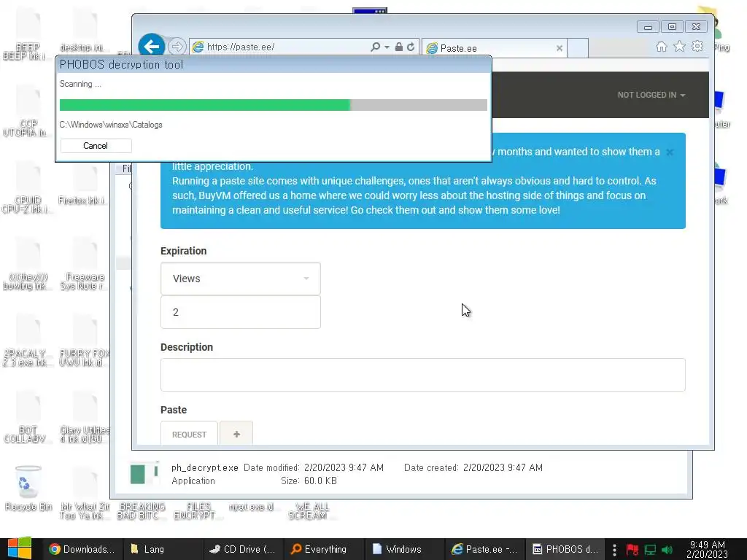The height and width of the screenshot is (560, 747).
Task: Switch to PHOBOS taskbar item
Action: point(565,549)
